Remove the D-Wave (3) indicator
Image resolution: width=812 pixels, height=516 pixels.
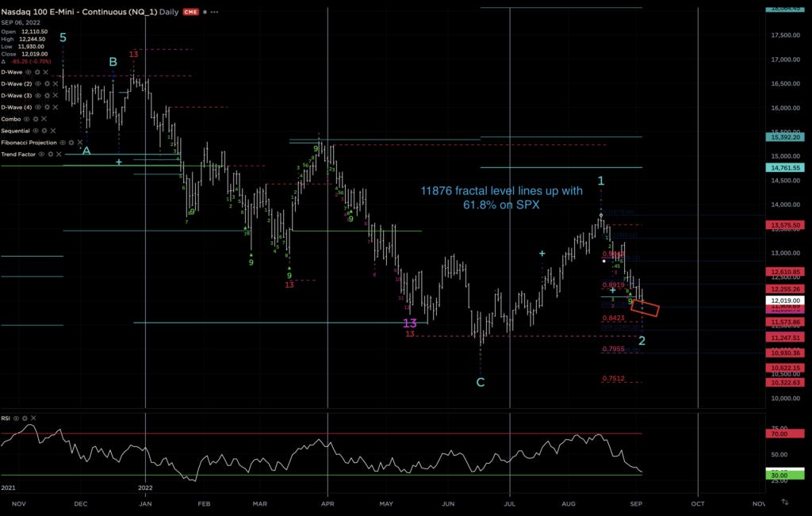(56, 95)
